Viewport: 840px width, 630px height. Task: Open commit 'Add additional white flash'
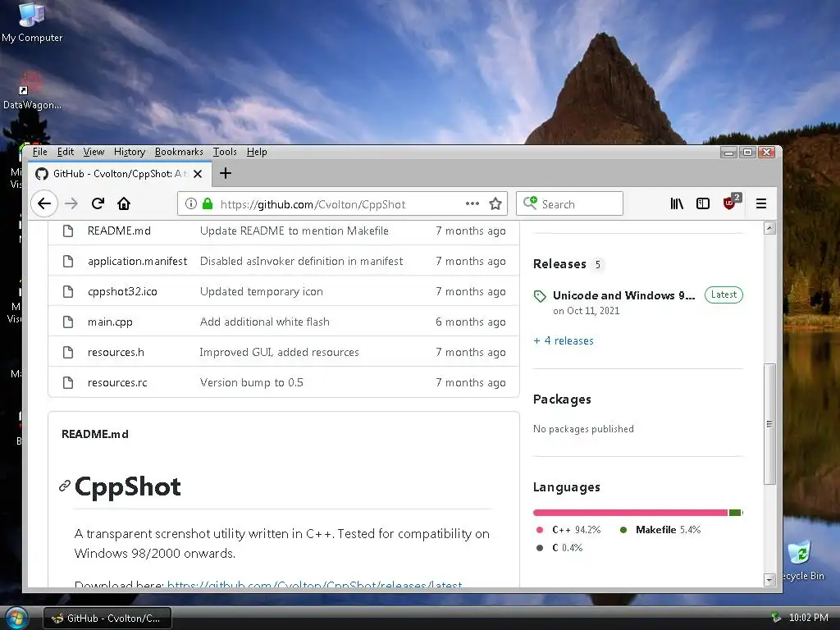tap(265, 322)
